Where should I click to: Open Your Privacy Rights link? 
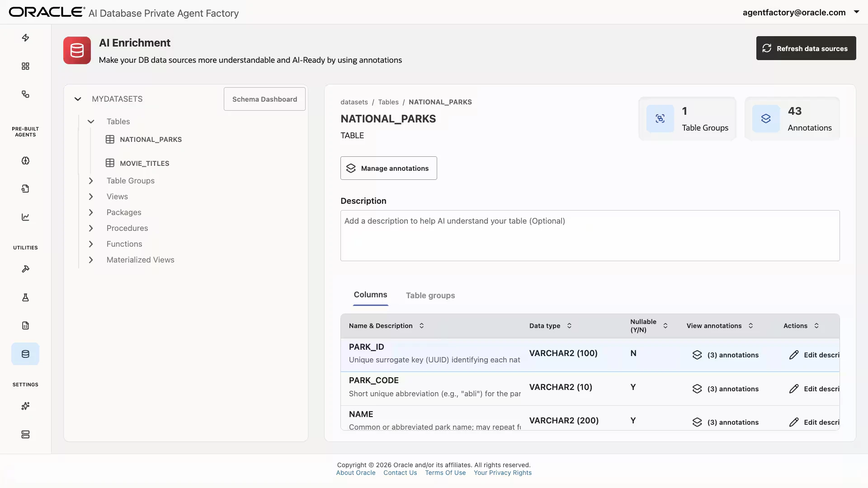click(503, 473)
